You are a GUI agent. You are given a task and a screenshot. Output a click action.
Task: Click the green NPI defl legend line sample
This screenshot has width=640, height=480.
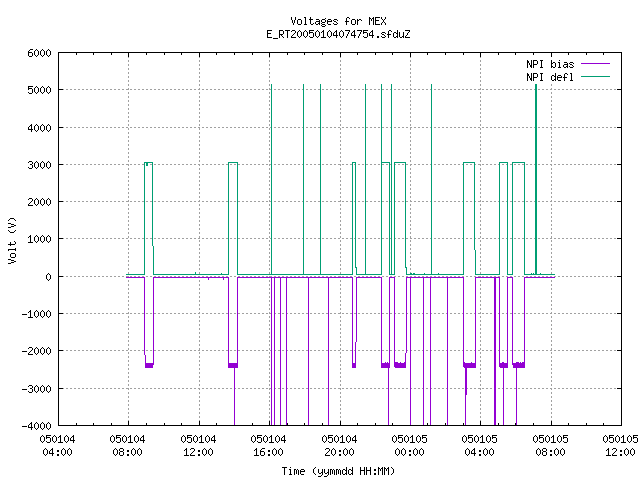tap(596, 77)
